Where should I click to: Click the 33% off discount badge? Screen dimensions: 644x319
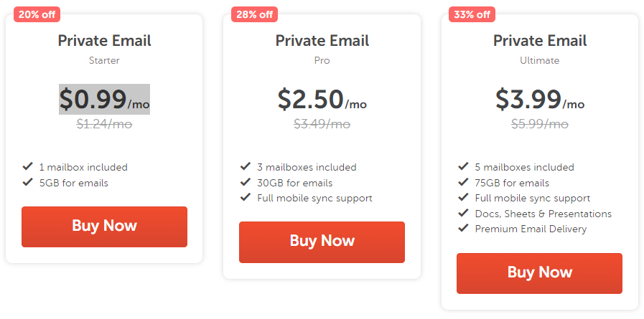coord(472,14)
